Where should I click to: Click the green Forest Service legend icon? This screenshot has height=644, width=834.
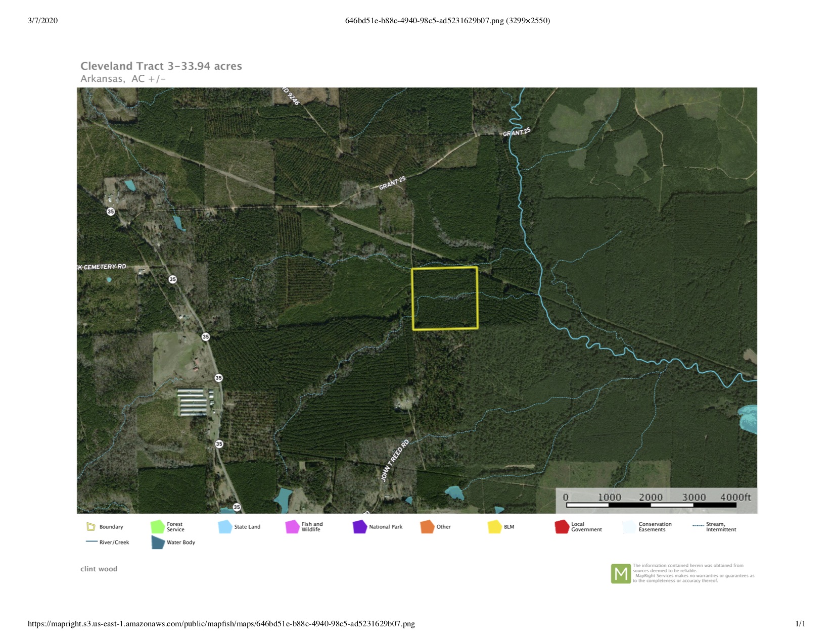point(158,527)
